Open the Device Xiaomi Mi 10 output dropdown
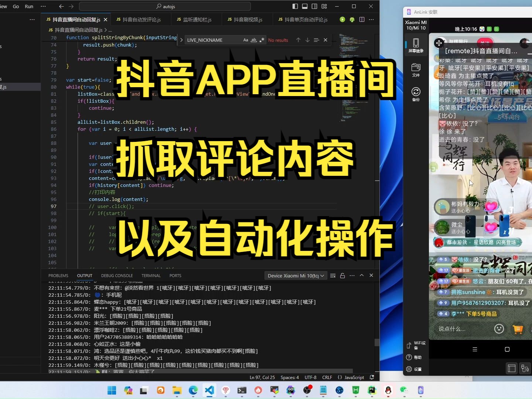 [x=296, y=276]
